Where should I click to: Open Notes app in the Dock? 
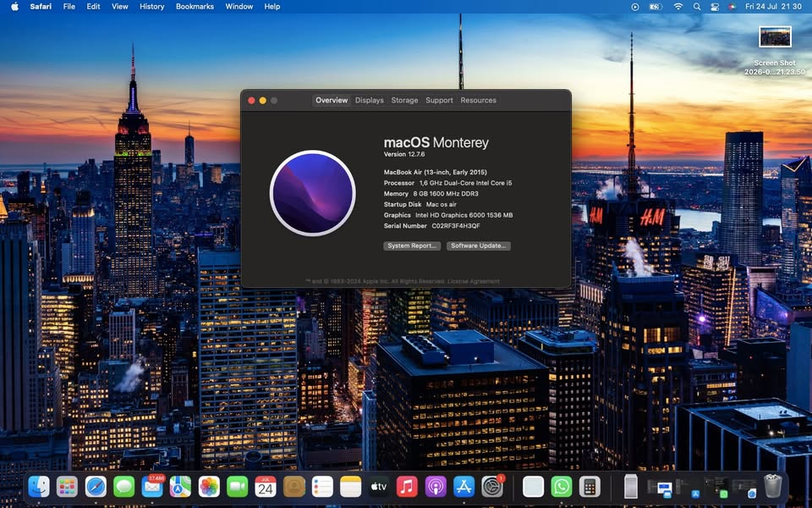(350, 487)
